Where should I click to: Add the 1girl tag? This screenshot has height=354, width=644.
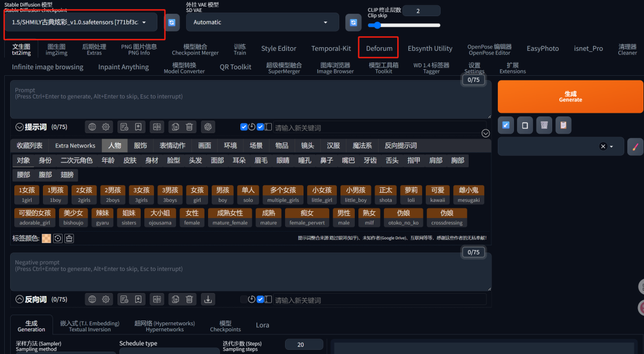(27, 195)
